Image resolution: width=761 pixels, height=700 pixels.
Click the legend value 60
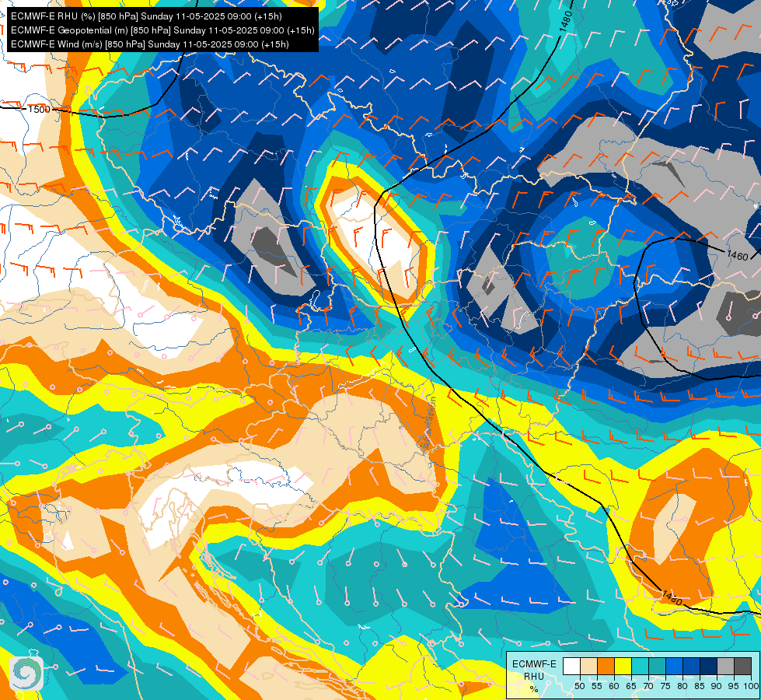pos(614,686)
